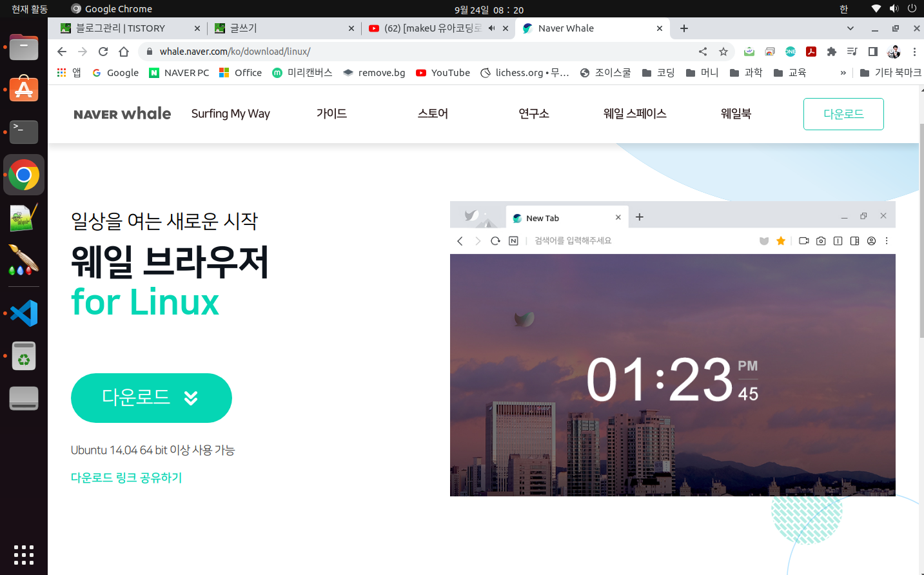Open the 웨일 스페이스 menu item
924x575 pixels.
(x=635, y=114)
